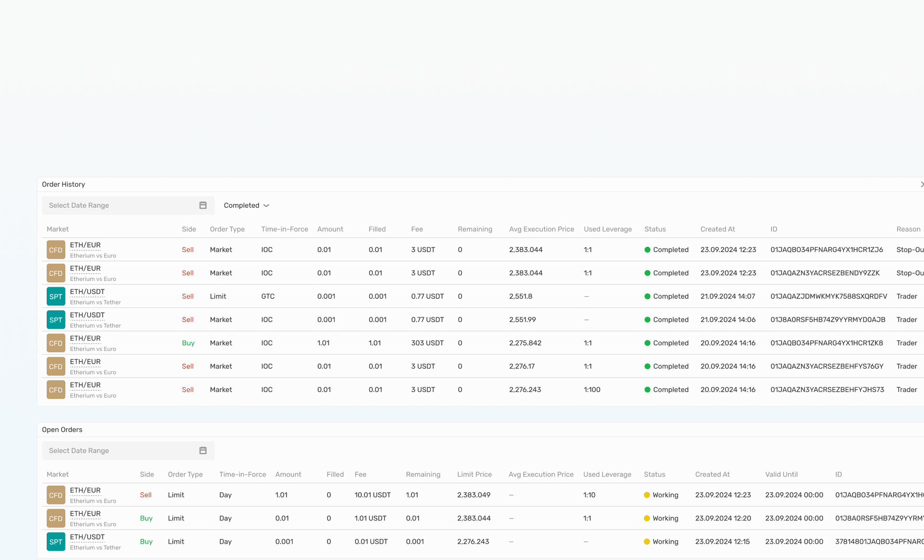Viewport: 924px width, 560px height.
Task: Click Working status of 23.09.2024 12:23 order
Action: pos(661,495)
